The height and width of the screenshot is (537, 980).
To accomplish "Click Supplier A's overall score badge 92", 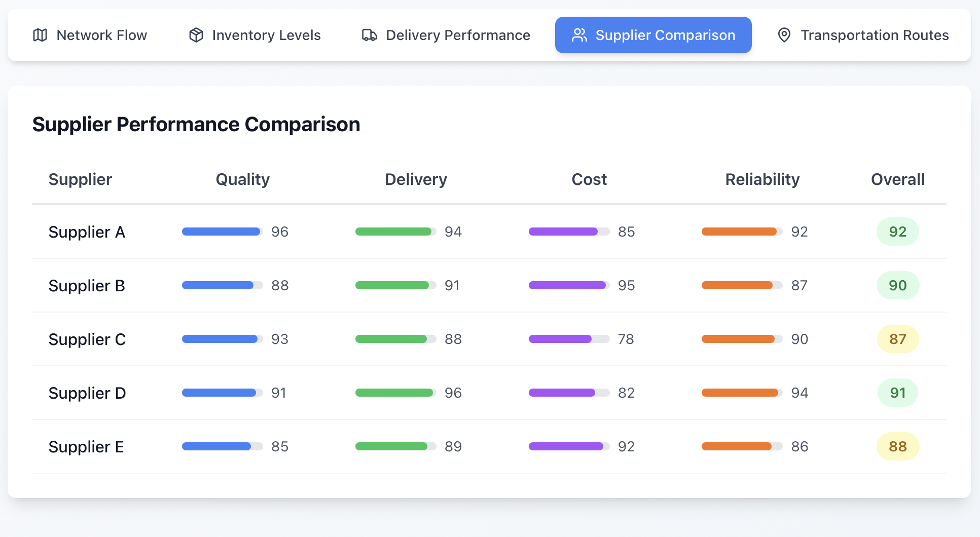I will 897,232.
